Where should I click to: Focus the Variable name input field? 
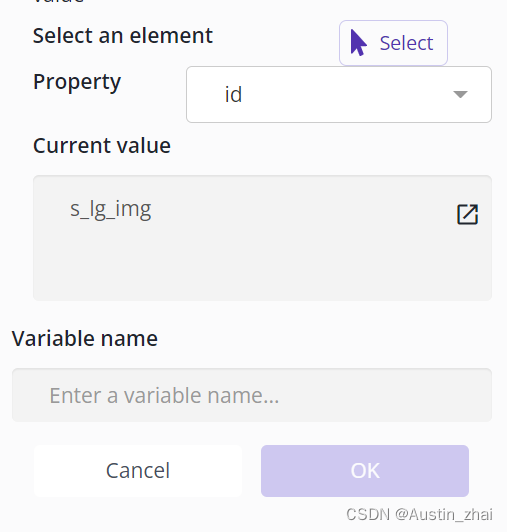tap(252, 395)
